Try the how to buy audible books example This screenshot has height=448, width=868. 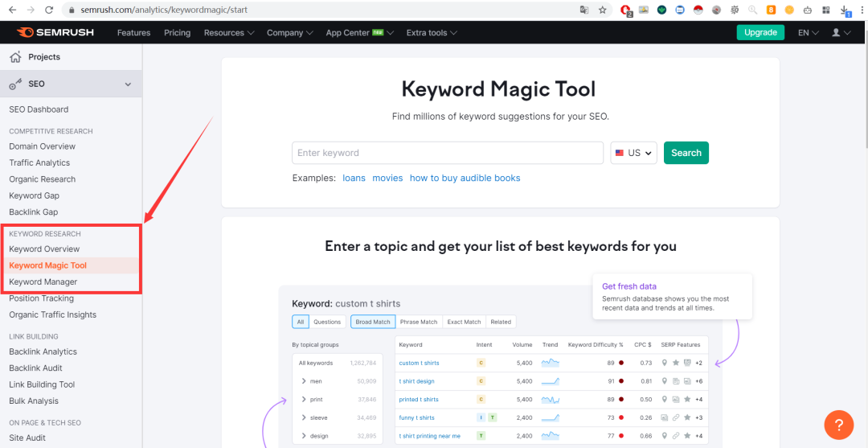465,178
